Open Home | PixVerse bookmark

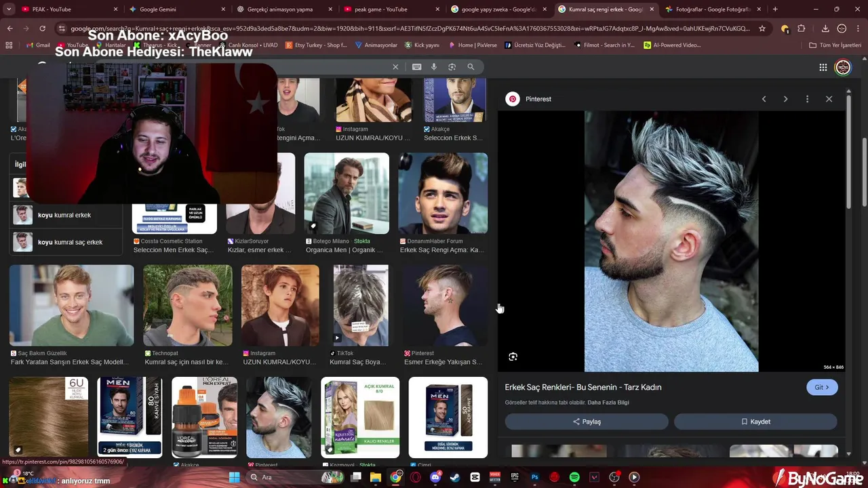coord(472,45)
